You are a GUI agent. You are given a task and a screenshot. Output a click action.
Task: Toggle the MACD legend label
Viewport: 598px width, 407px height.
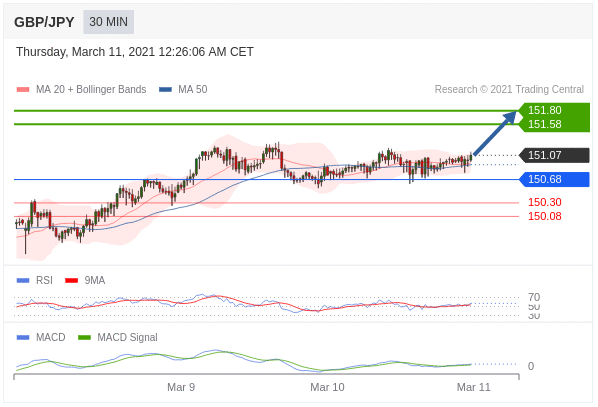[x=51, y=338]
